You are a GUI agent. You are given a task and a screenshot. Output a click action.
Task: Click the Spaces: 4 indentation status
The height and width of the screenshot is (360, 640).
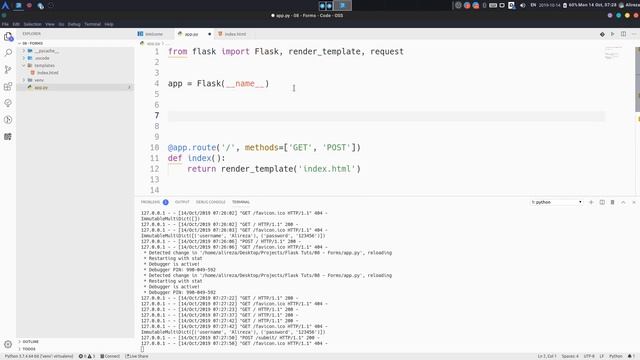click(570, 356)
